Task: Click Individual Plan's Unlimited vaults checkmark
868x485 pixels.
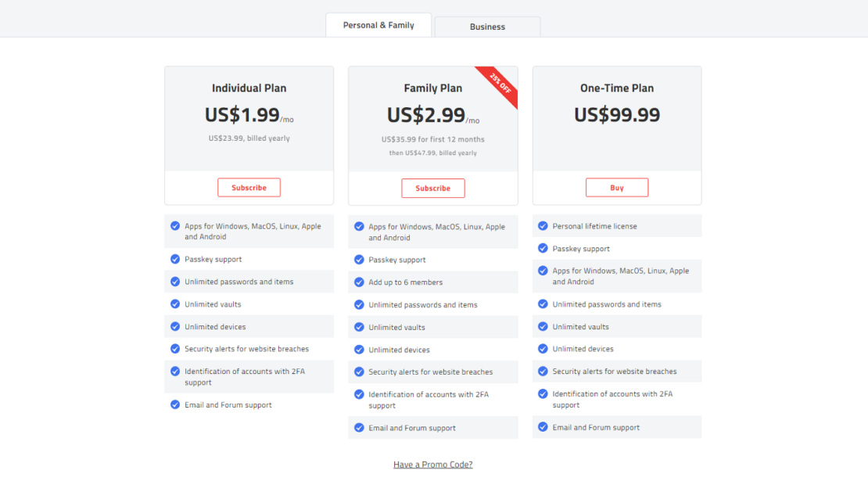Action: 175,304
